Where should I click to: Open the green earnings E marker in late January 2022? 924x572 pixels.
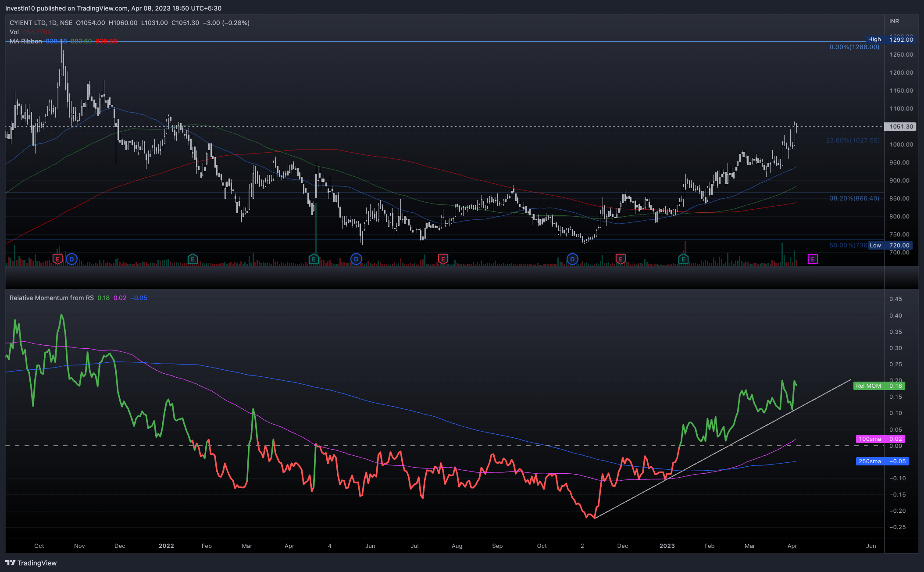[x=192, y=259]
